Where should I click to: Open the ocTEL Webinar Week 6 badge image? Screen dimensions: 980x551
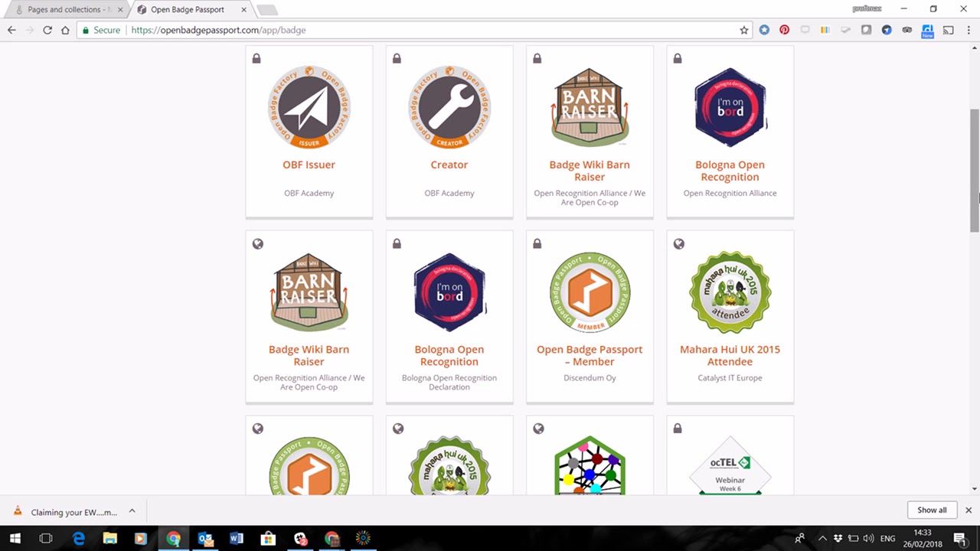click(730, 465)
